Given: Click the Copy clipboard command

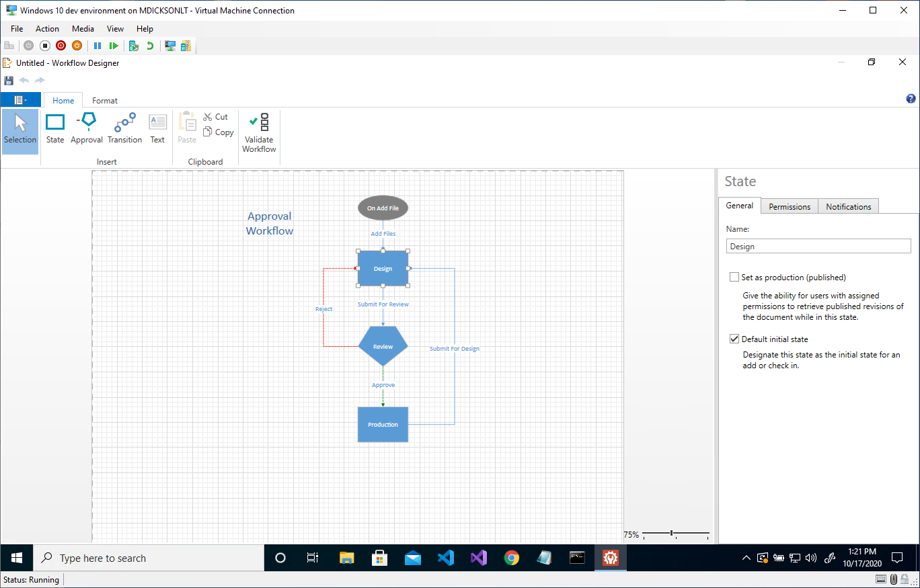Looking at the screenshot, I should pyautogui.click(x=219, y=132).
